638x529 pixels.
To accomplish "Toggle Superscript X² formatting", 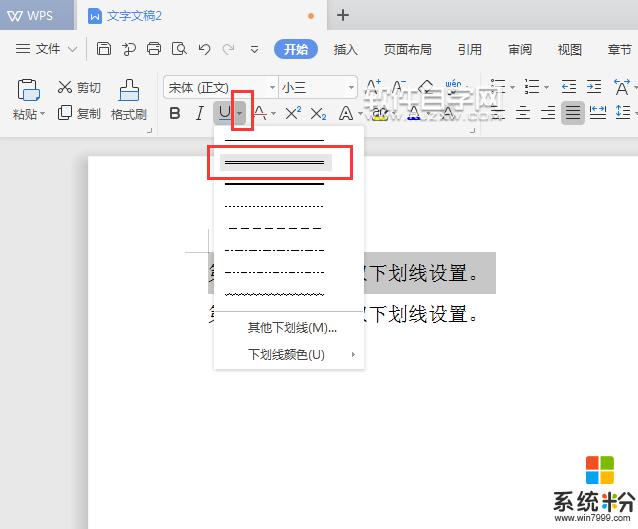I will pyautogui.click(x=293, y=113).
